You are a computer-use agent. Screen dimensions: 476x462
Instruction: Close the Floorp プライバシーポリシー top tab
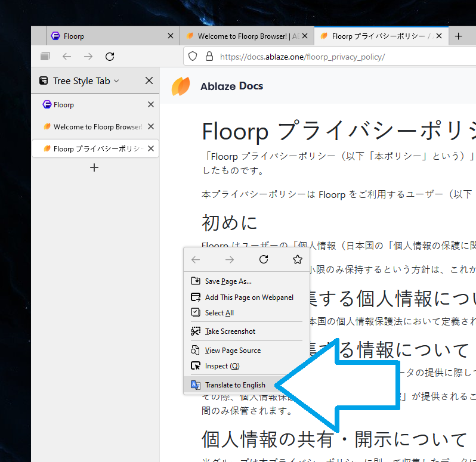(439, 36)
